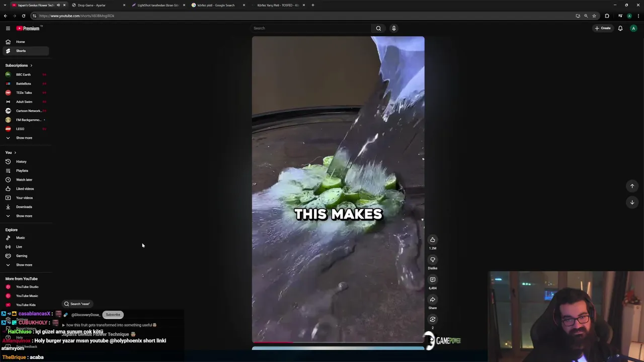
Task: Open the browser zoom indicator icon
Action: 586,16
